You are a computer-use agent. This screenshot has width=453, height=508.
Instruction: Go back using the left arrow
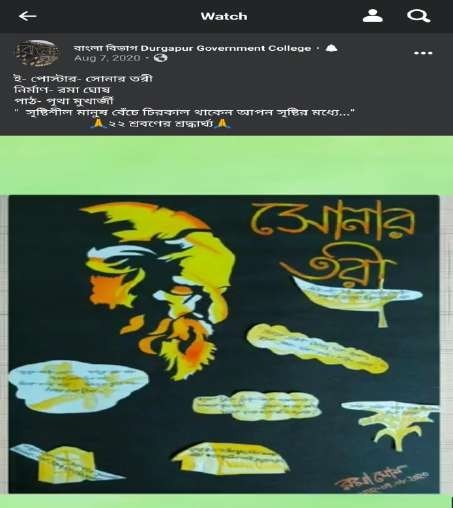(27, 16)
